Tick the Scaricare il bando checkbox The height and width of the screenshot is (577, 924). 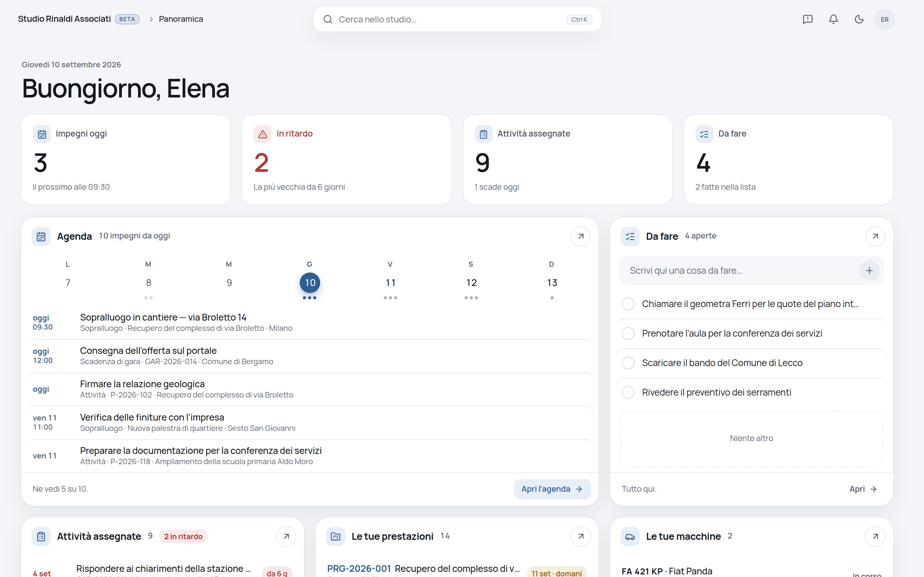click(x=628, y=363)
